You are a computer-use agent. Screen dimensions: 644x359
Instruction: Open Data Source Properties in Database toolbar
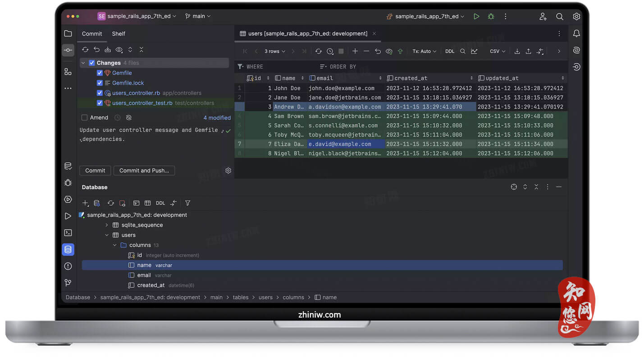[96, 203]
